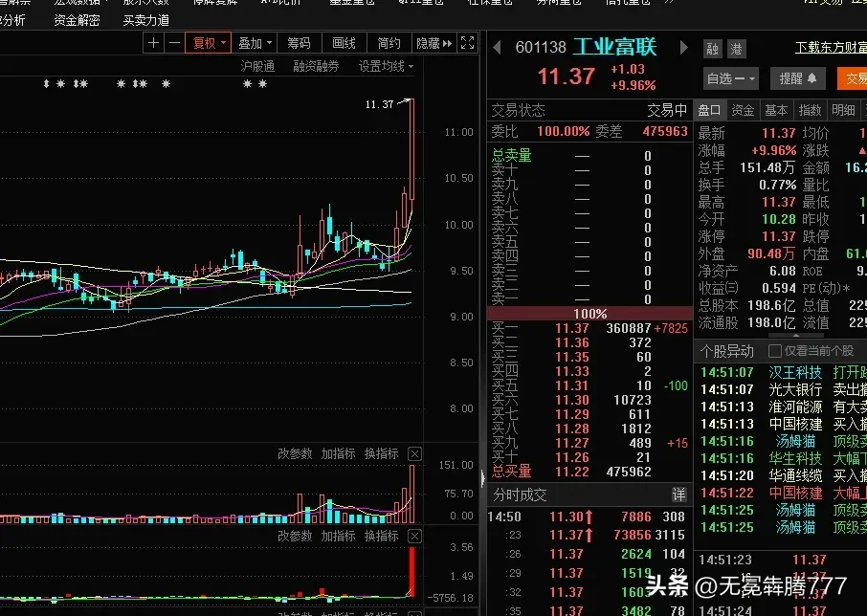The image size is (867, 616).
Task: Toggle 仅看当前个股 checkbox
Action: pyautogui.click(x=775, y=351)
